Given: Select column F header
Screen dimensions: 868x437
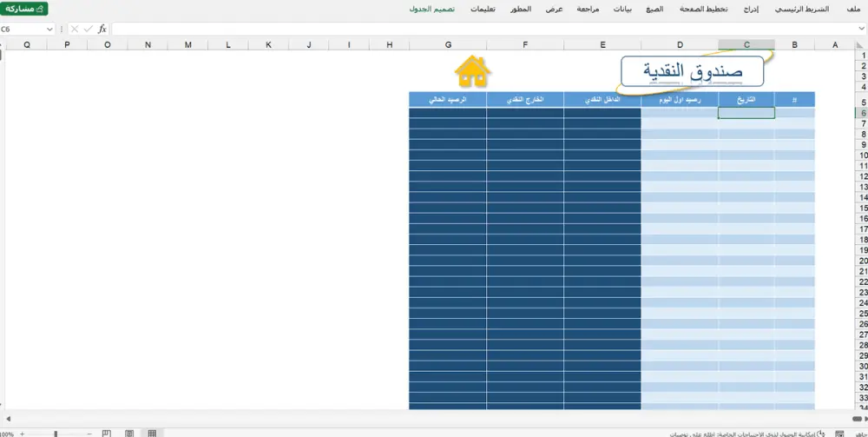Looking at the screenshot, I should click(x=525, y=45).
